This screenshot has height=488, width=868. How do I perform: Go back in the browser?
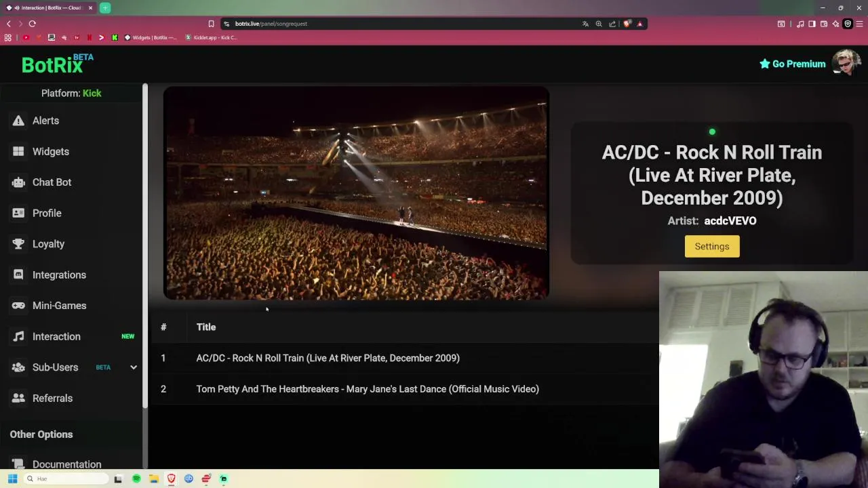9,24
